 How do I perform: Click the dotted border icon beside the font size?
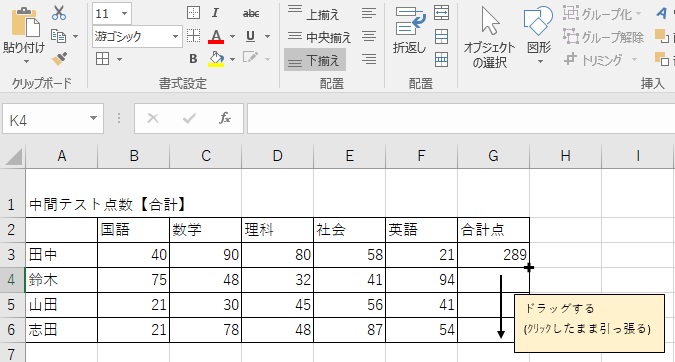pos(193,13)
